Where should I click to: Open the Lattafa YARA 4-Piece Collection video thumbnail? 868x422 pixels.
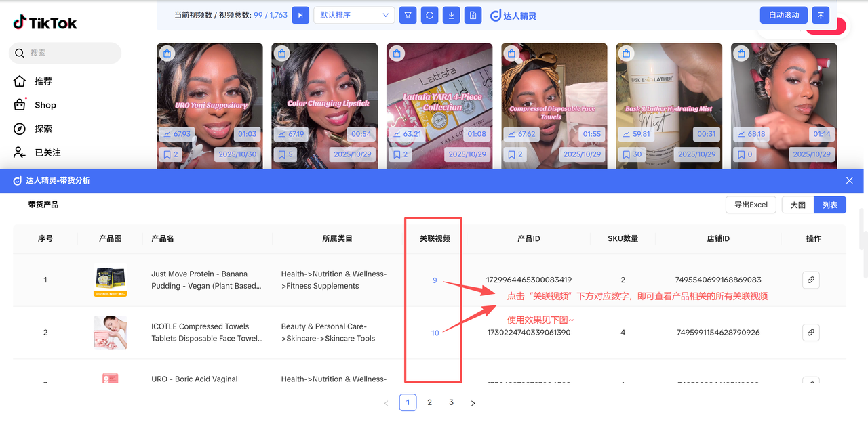(x=439, y=102)
